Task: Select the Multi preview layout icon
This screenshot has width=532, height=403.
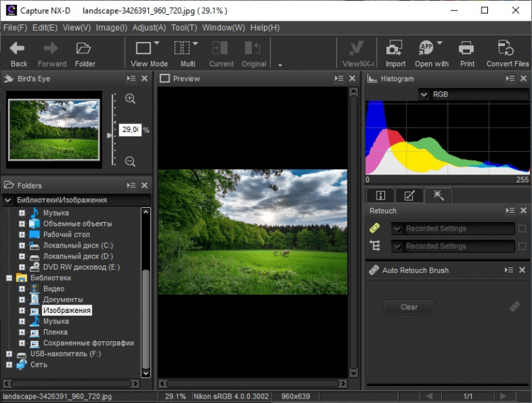Action: (183, 48)
